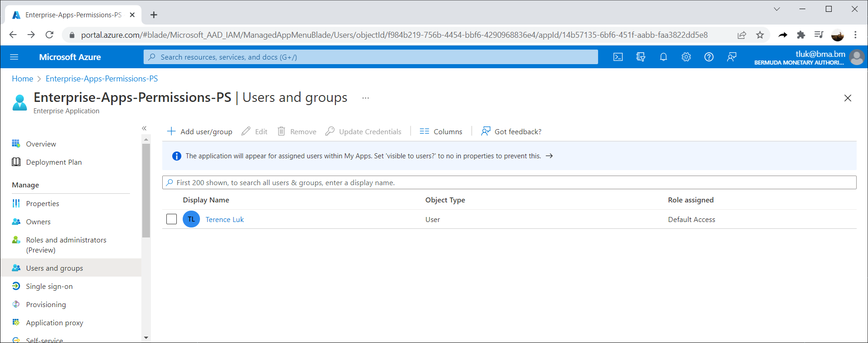Open the browser extensions puzzle icon

click(801, 35)
